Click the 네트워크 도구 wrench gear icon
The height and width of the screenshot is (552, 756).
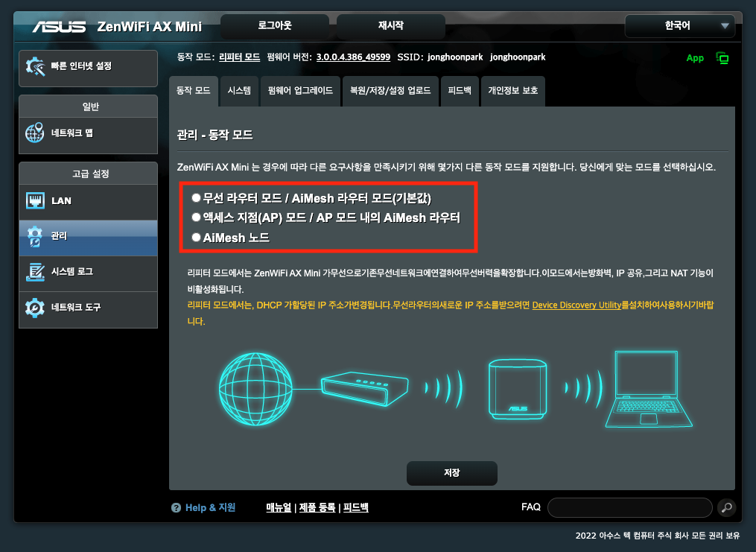(35, 307)
